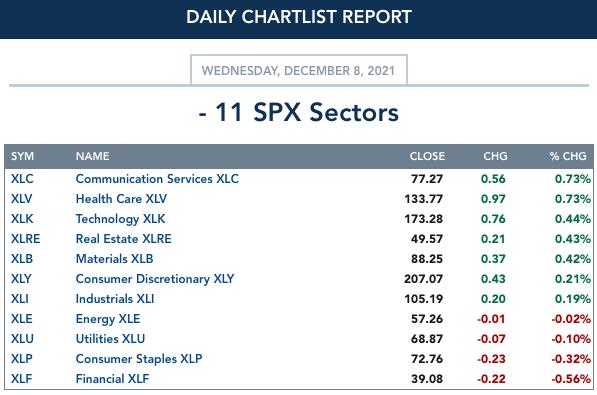Open Consumer Discretionary XLY link
This screenshot has height=395, width=597.
coord(155,278)
